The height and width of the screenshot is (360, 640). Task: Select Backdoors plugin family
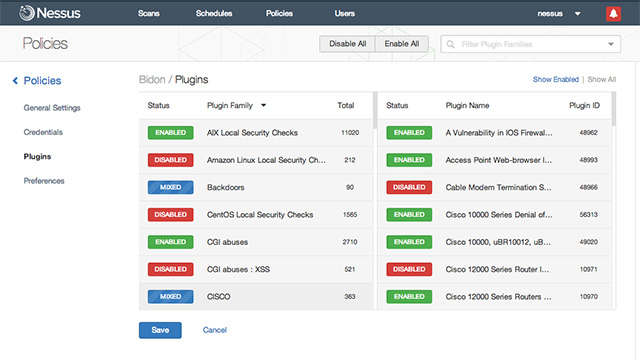(x=226, y=187)
